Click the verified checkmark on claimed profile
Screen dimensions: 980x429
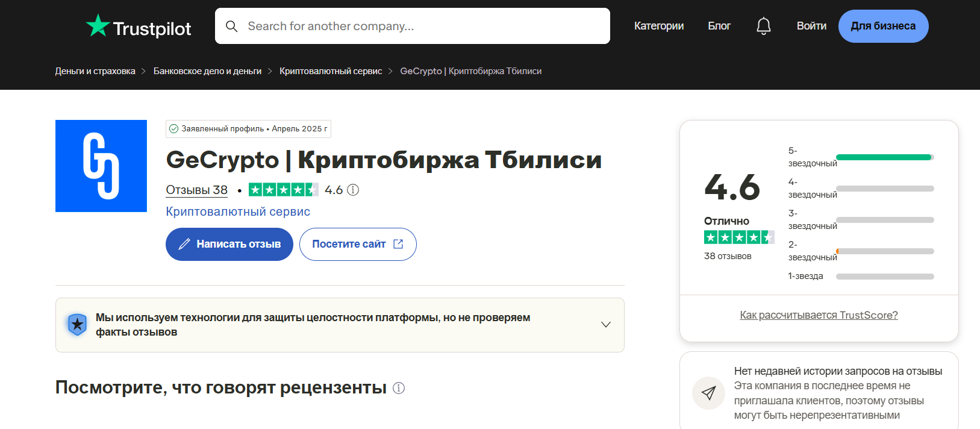tap(174, 129)
